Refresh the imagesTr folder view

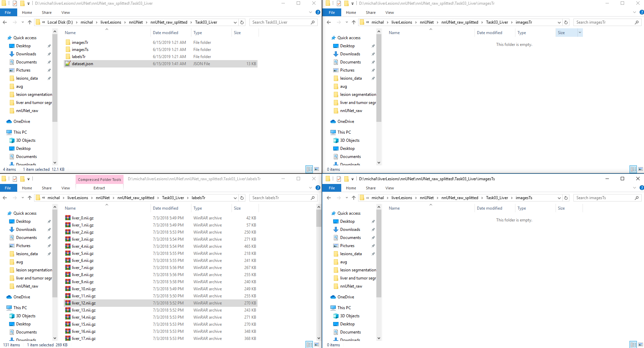[566, 22]
